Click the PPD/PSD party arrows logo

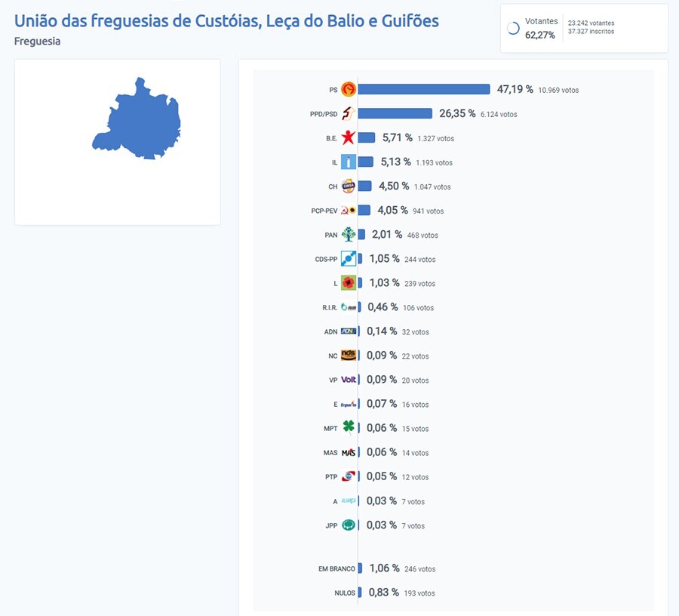coord(348,114)
